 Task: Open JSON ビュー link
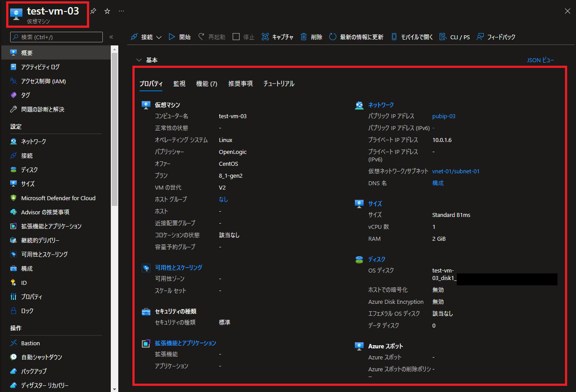tap(541, 60)
